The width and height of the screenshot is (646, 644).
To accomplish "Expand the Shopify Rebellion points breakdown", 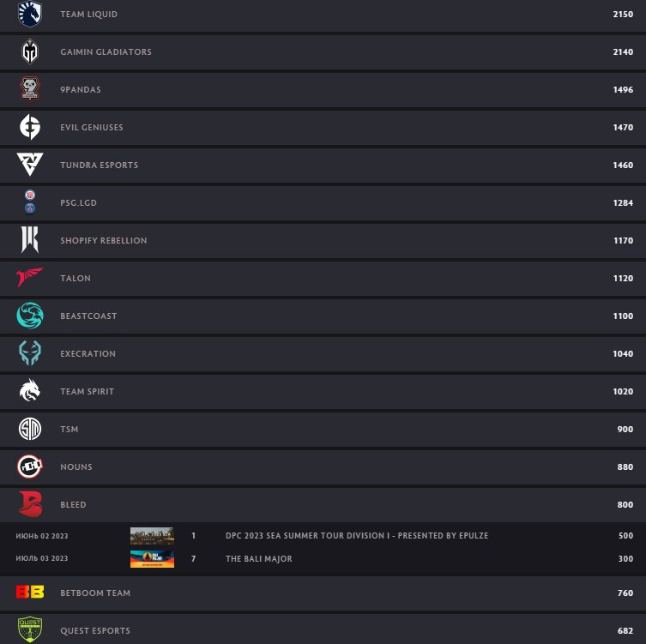I will click(323, 240).
